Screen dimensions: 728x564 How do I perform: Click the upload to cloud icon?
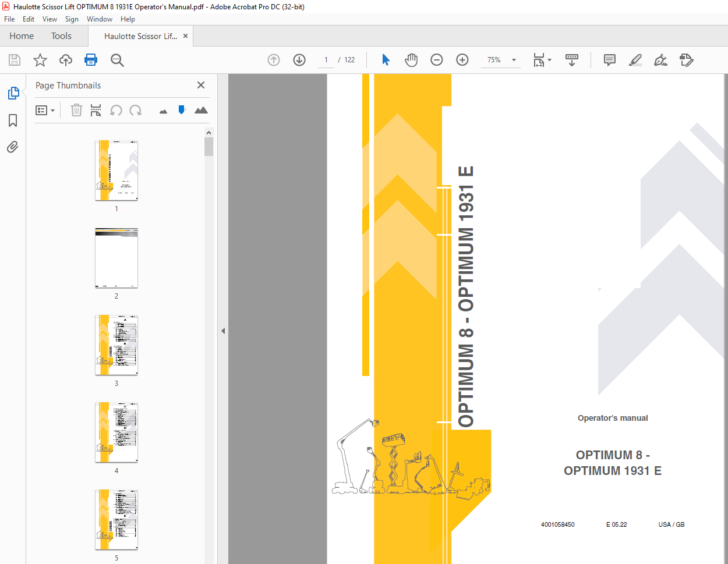click(x=66, y=60)
